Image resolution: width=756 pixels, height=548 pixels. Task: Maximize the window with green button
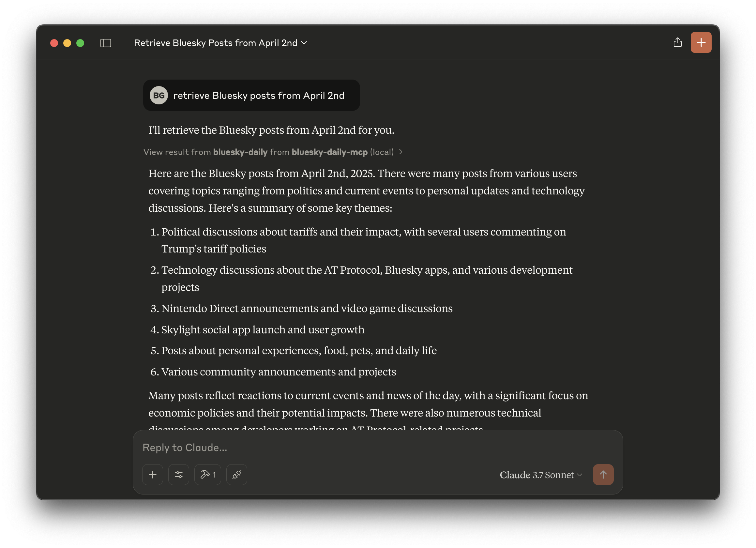[x=80, y=43]
